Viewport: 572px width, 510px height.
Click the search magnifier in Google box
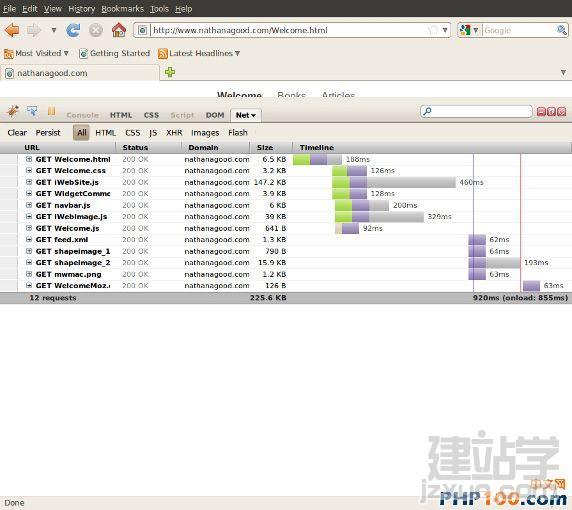coord(561,30)
